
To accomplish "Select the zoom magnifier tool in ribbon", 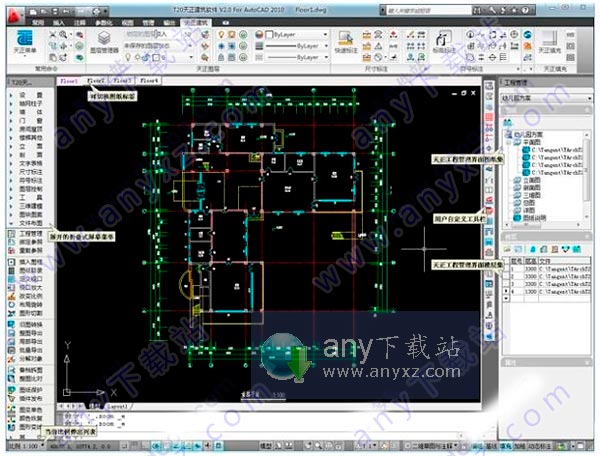I will tap(63, 35).
